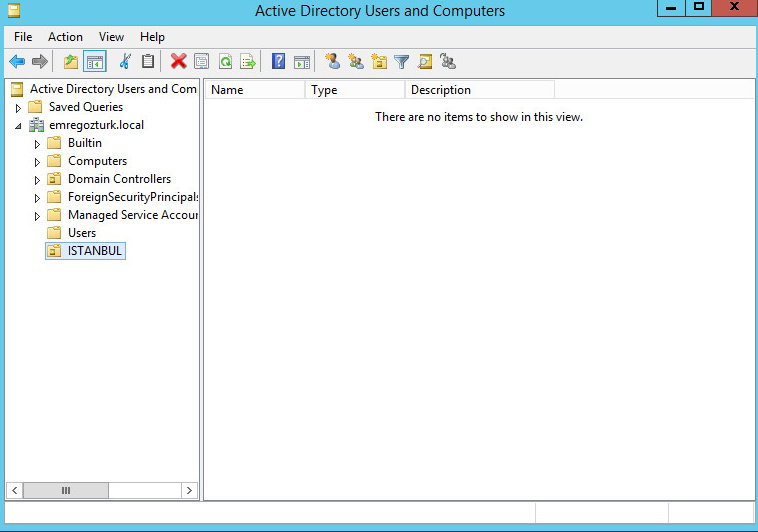Click the tree pane horizontal scrollbar thumb
Image resolution: width=758 pixels, height=532 pixels.
click(x=66, y=490)
